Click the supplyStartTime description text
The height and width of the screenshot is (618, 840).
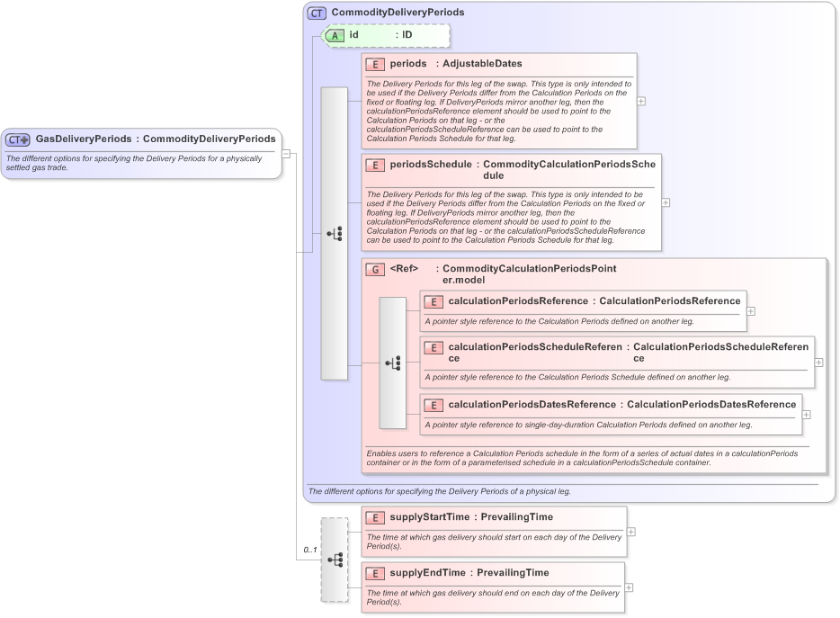(494, 542)
